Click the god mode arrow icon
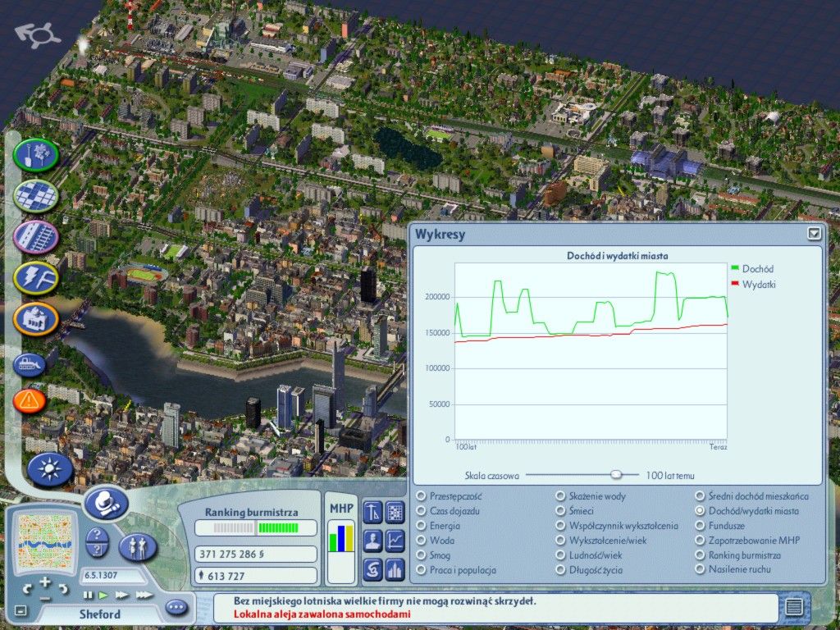This screenshot has height=630, width=840. [38, 34]
